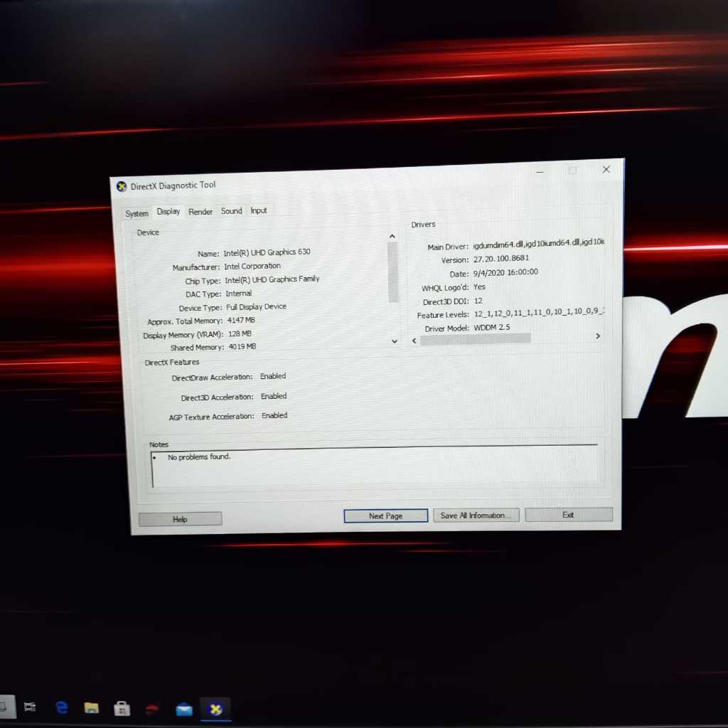Click VRAM value '128 MB'

coord(240,334)
